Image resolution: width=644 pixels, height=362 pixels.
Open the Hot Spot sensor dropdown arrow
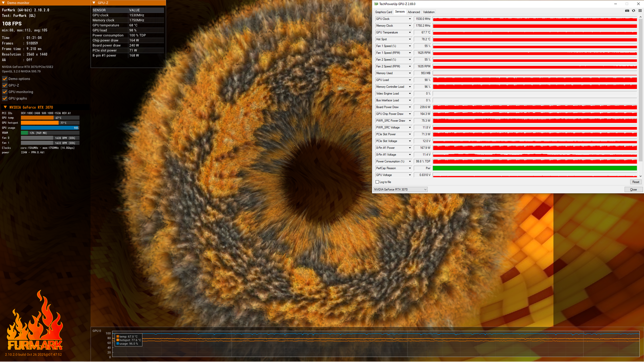click(410, 39)
